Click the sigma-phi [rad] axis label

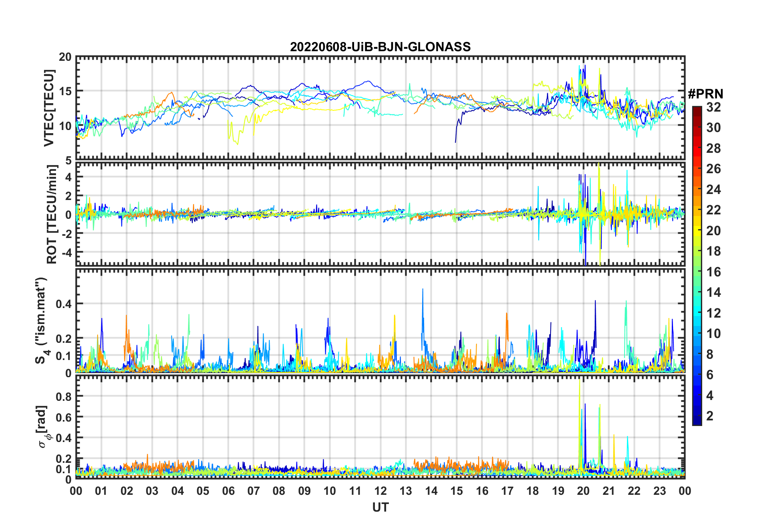coord(44,426)
